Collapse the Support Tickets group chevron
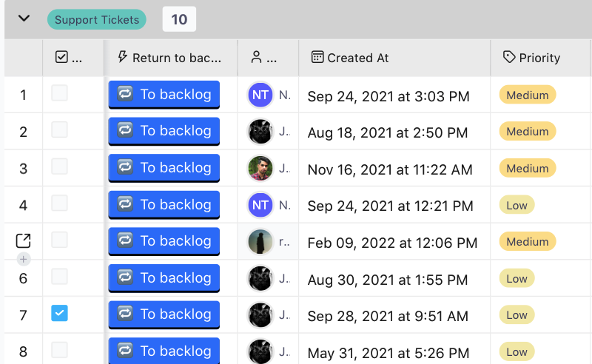592x364 pixels. [x=24, y=18]
